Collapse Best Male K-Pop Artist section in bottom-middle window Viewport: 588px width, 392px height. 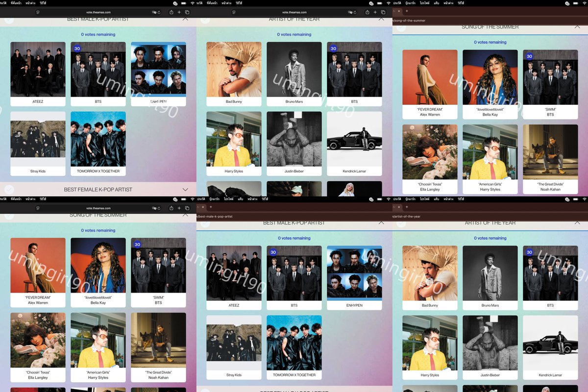[x=381, y=222]
